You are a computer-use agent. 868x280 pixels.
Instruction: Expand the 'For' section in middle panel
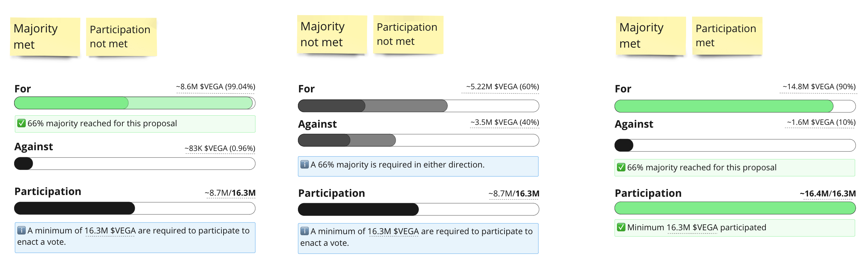306,89
